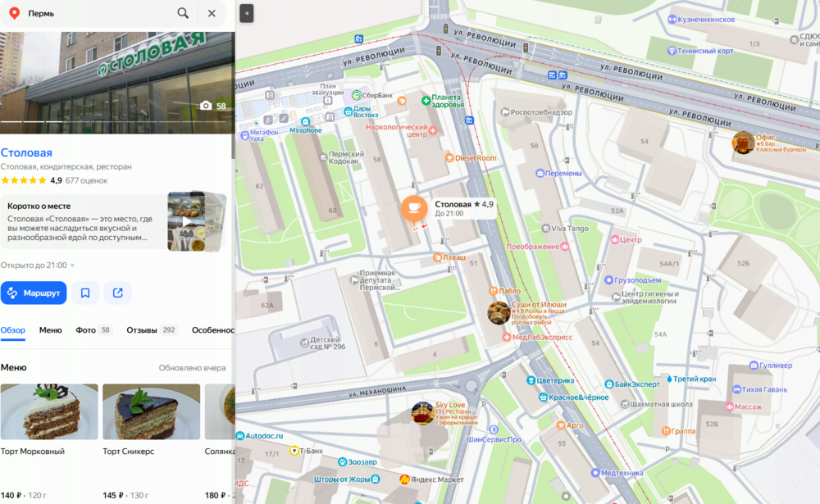The width and height of the screenshot is (820, 504).
Task: Open the Торт Сникерс menu photo
Action: pos(151,412)
